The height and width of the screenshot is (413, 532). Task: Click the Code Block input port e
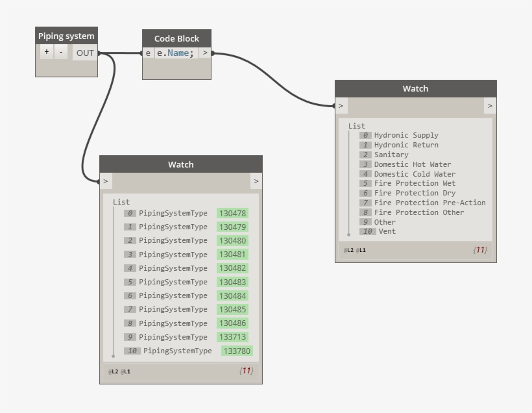[x=148, y=53]
